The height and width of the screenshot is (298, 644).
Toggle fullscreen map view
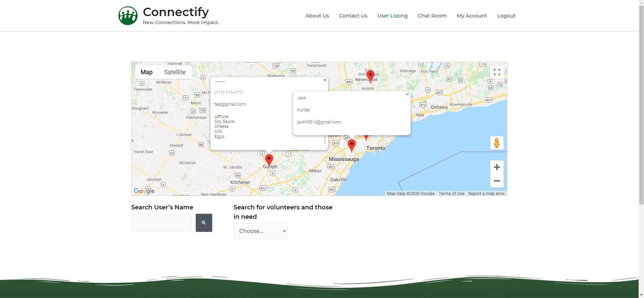coord(497,72)
